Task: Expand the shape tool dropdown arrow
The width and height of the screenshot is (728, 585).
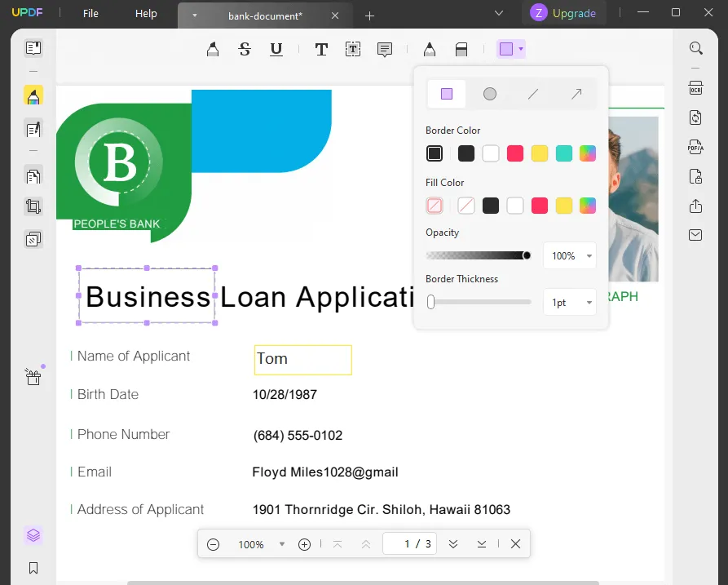Action: coord(521,49)
